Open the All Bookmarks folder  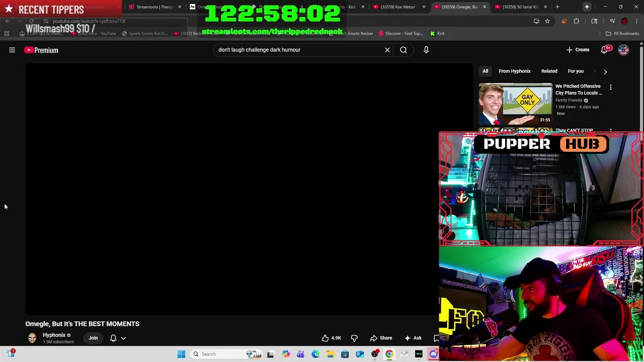[622, 34]
